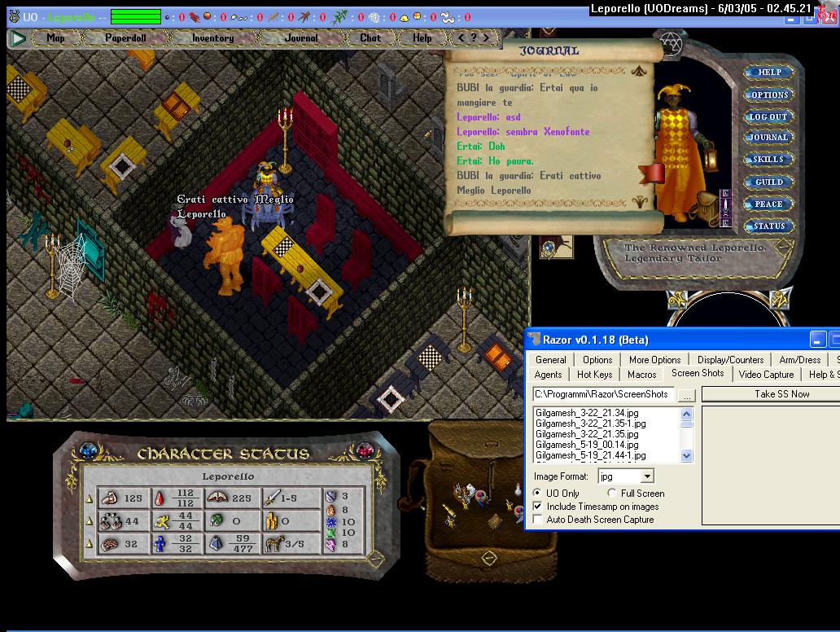Open the Map from the game menu bar

[x=55, y=38]
